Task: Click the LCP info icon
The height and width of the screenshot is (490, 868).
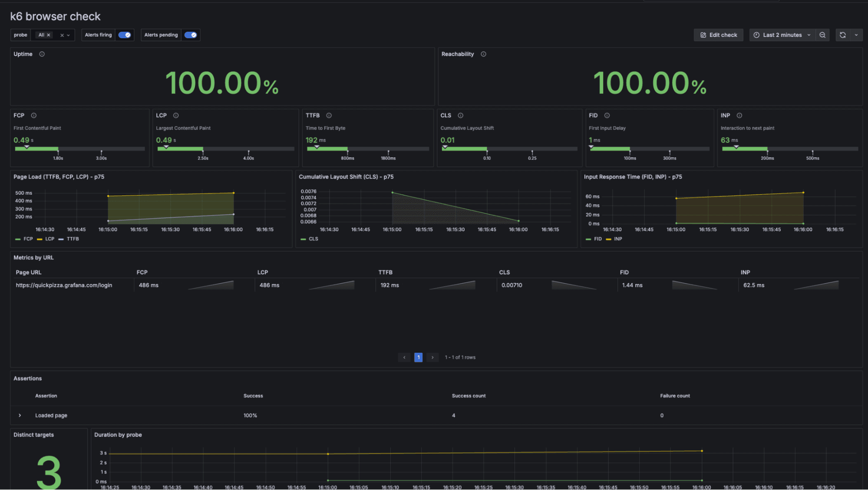Action: point(176,115)
